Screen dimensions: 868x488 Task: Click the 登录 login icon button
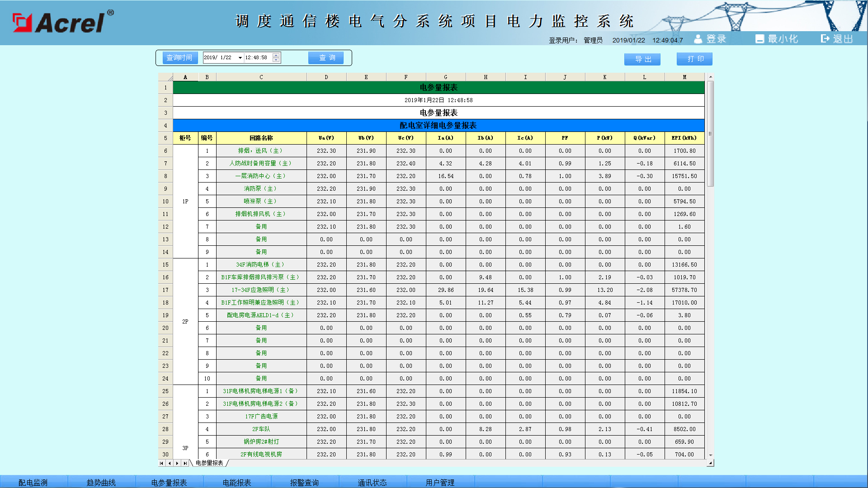[710, 39]
